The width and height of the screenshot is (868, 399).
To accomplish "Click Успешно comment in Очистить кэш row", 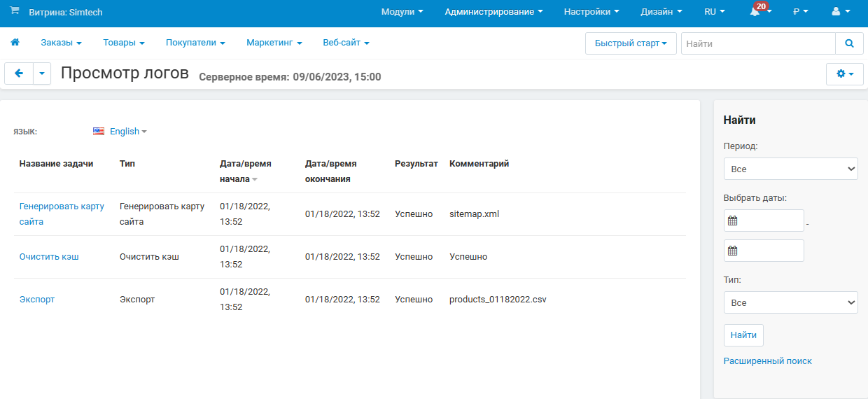I will 468,257.
